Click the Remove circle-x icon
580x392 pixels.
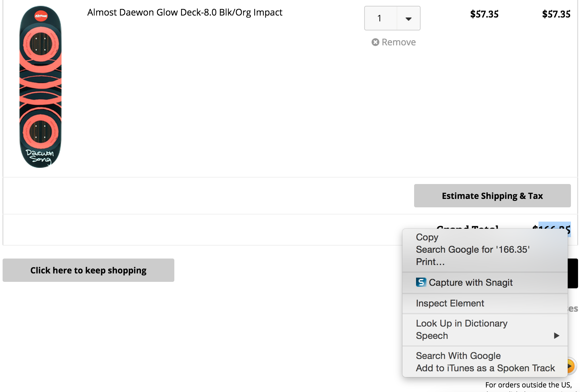[x=375, y=42]
